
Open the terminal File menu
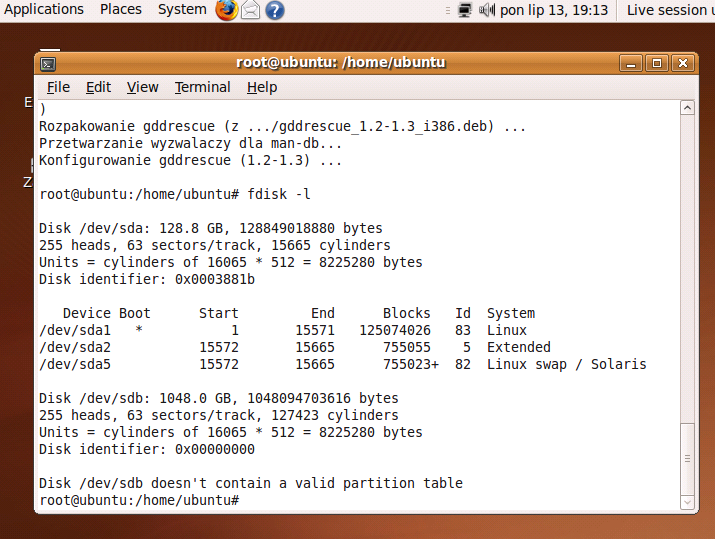[x=58, y=87]
